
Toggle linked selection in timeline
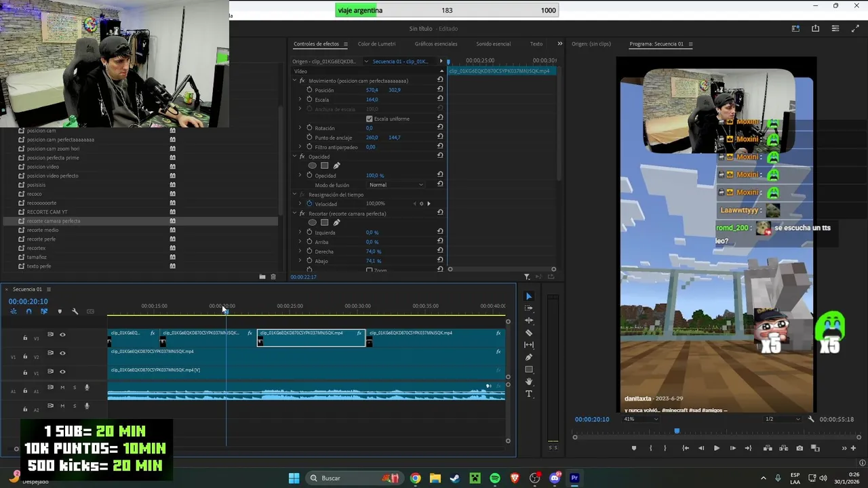44,312
